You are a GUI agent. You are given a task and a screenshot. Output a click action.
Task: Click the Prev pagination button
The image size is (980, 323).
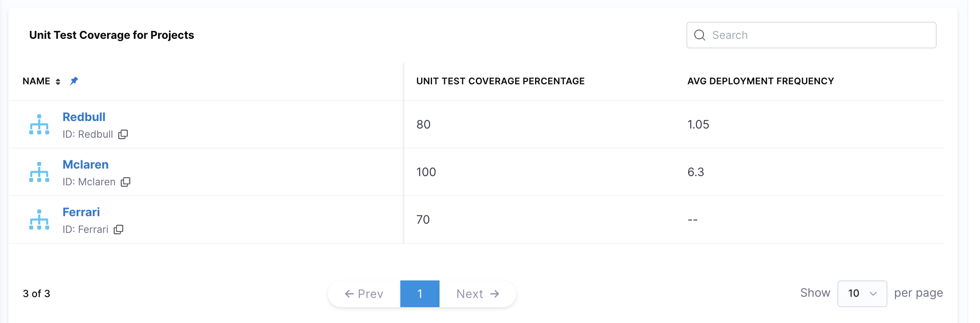point(365,293)
